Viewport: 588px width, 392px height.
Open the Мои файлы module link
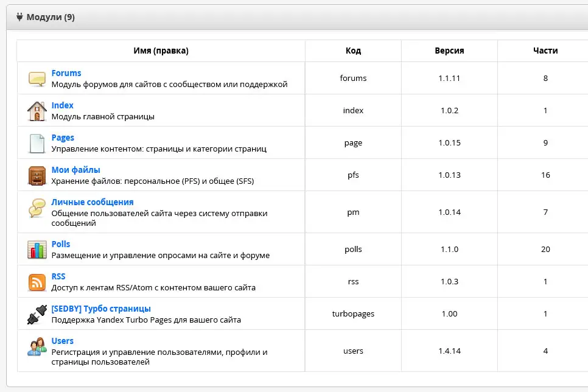75,170
